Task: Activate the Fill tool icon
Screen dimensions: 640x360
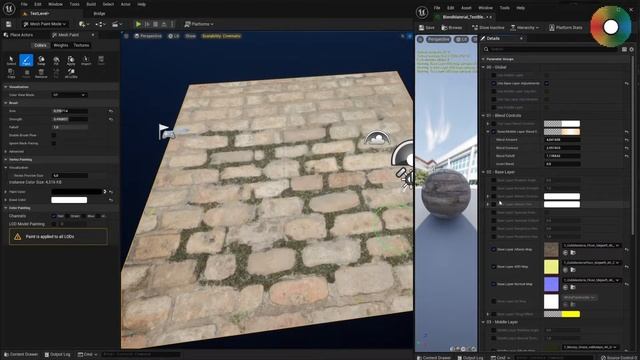Action: pyautogui.click(x=56, y=60)
